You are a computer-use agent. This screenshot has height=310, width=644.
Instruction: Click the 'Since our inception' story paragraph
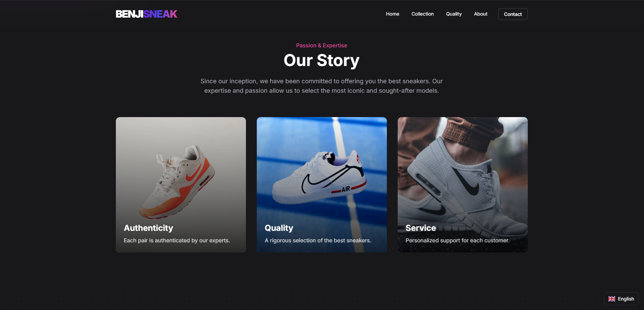pos(321,86)
